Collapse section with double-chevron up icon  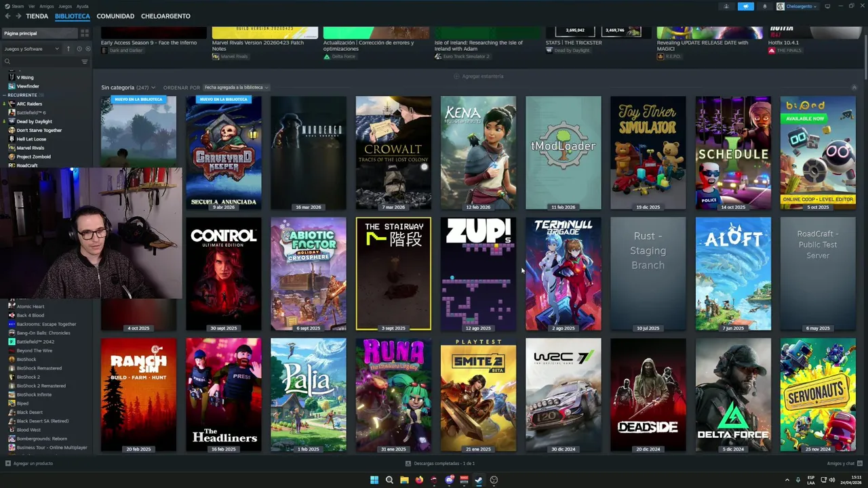(x=854, y=87)
